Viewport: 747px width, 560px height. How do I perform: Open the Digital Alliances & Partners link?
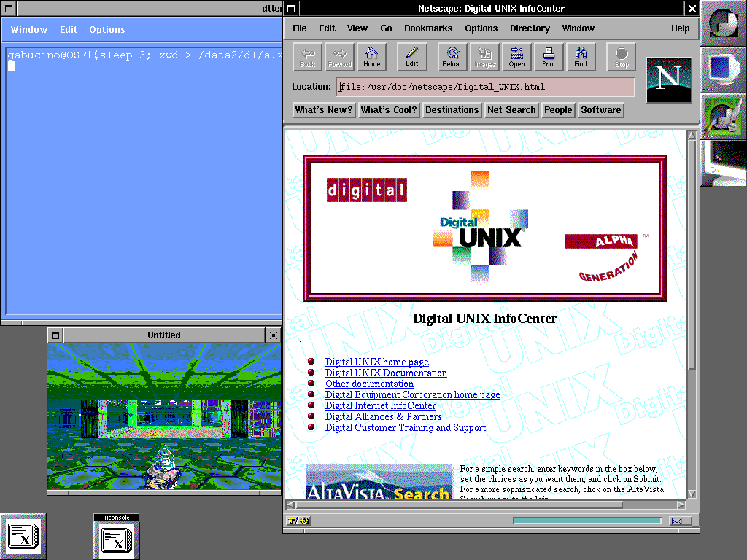click(384, 416)
